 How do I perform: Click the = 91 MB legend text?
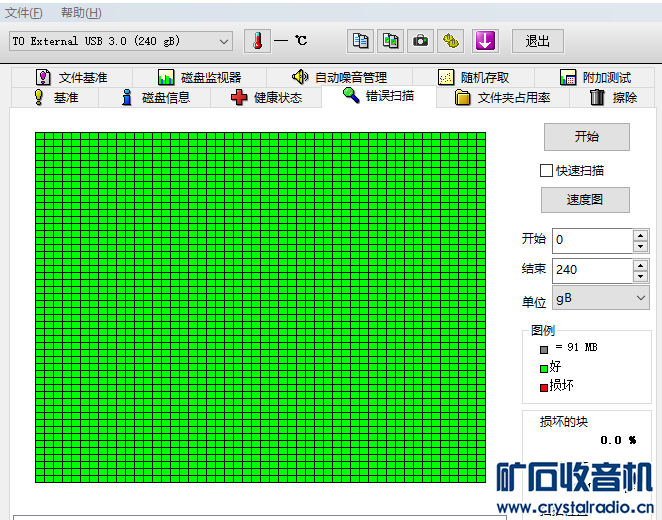[576, 347]
